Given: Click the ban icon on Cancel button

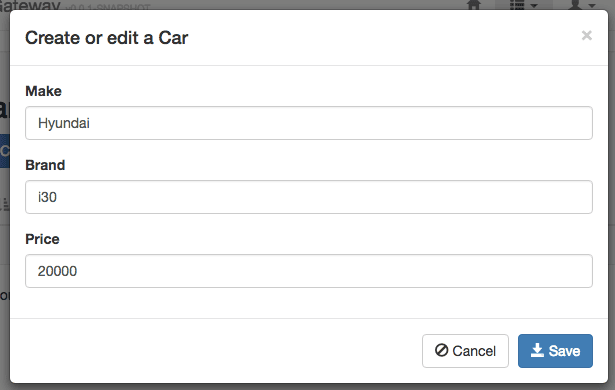Looking at the screenshot, I should pyautogui.click(x=441, y=350).
